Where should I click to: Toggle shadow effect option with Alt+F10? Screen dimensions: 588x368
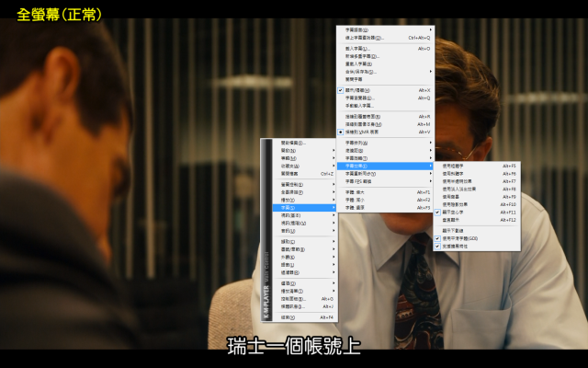[477, 204]
